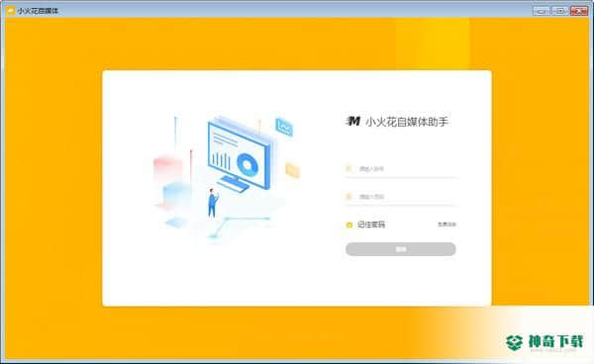Click the blue person figure in illustration
594x364 pixels.
(213, 203)
